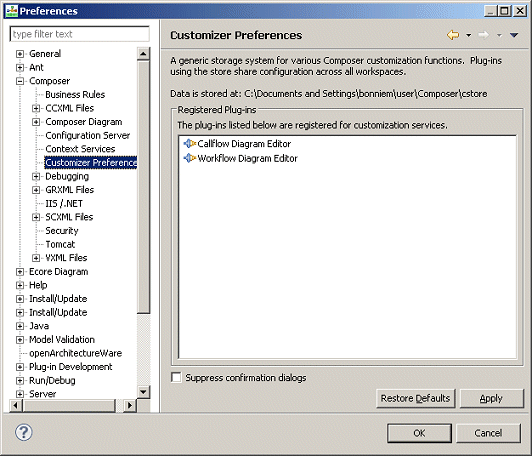Confirm with the OK button
The image size is (532, 456).
(419, 433)
